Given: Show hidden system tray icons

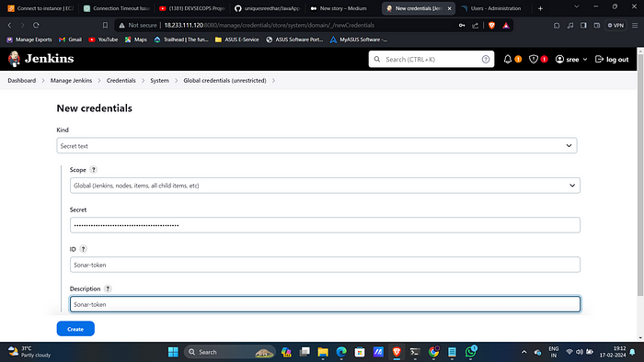Looking at the screenshot, I should tap(524, 352).
